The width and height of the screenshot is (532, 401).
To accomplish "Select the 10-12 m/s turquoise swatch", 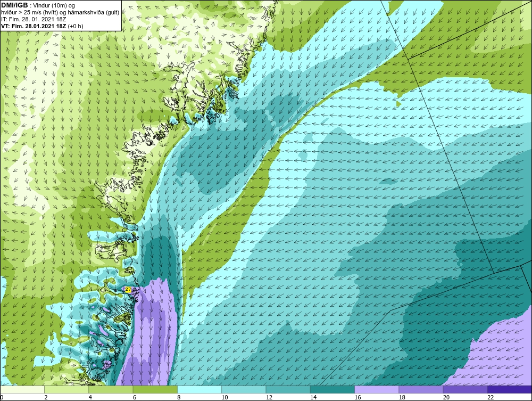I will pyautogui.click(x=244, y=389).
